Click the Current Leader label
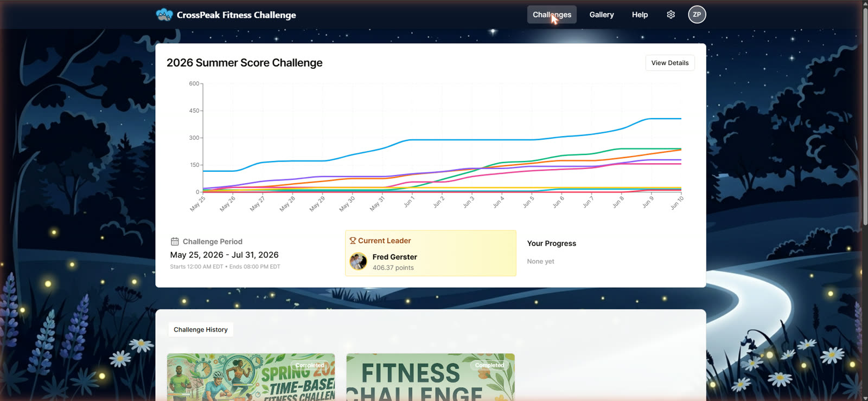This screenshot has width=868, height=401. click(x=385, y=241)
